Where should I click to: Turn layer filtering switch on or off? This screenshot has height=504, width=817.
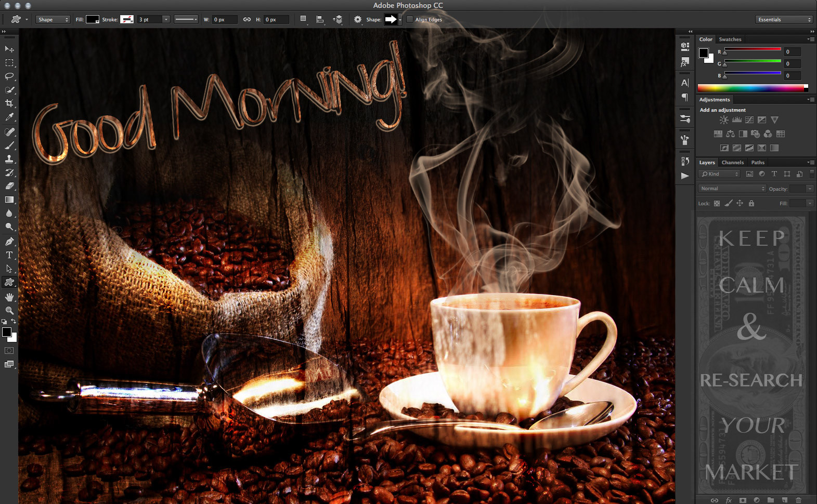pos(812,174)
